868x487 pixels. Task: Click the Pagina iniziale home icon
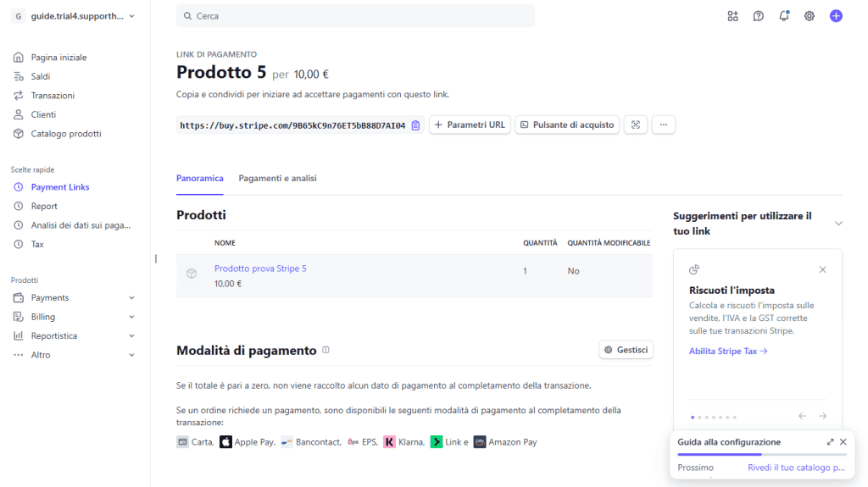coord(19,57)
